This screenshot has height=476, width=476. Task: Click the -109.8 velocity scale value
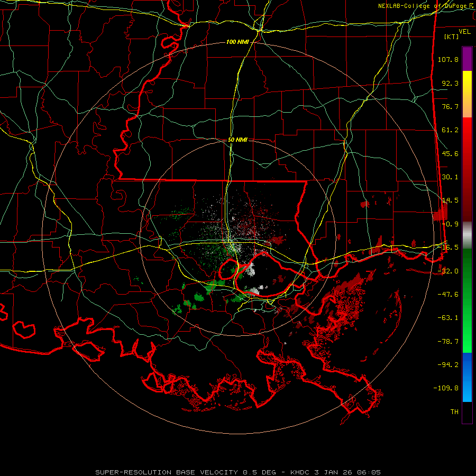pos(446,388)
